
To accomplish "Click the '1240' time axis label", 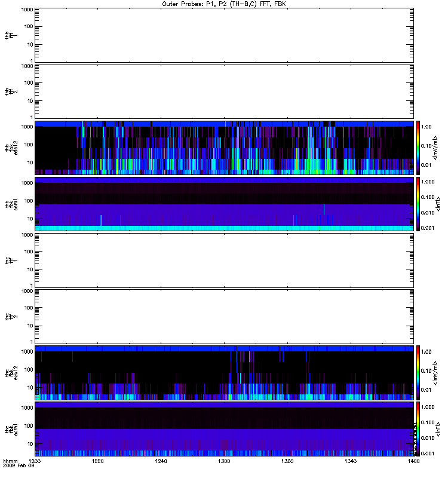I will (x=161, y=461).
